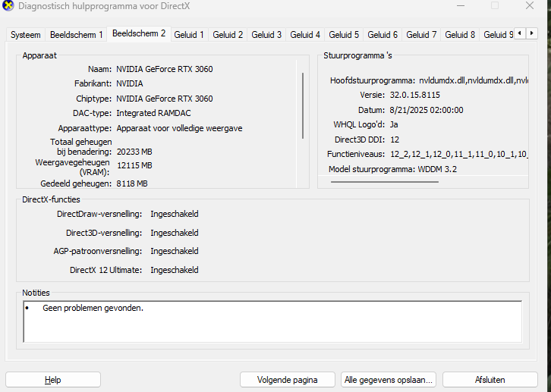This screenshot has height=392, width=551.
Task: Click 'Apparaat voor volledige weergave' text
Action: [179, 128]
